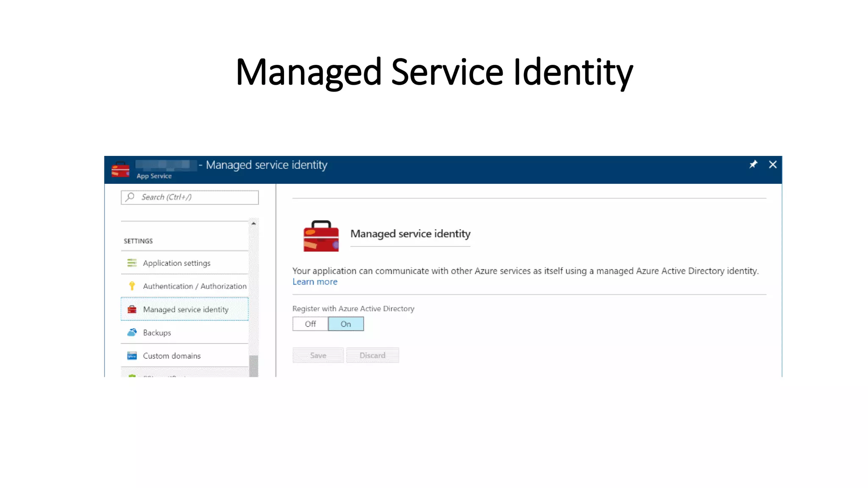The width and height of the screenshot is (868, 488).
Task: Switch Register with Azure AD to On
Action: [346, 324]
